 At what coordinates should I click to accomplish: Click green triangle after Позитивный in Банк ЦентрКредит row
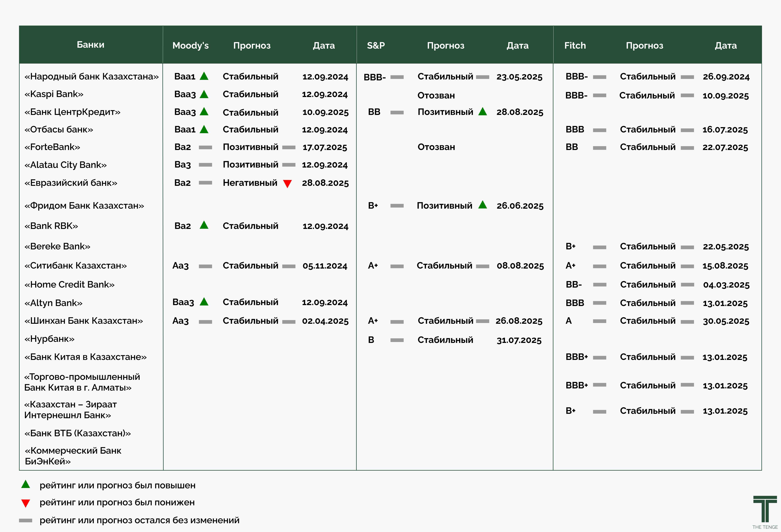tap(483, 111)
